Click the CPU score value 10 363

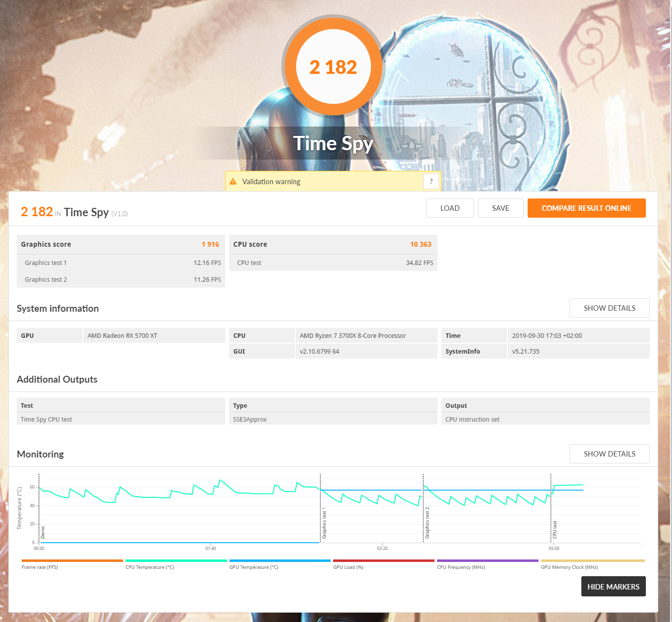click(x=421, y=244)
